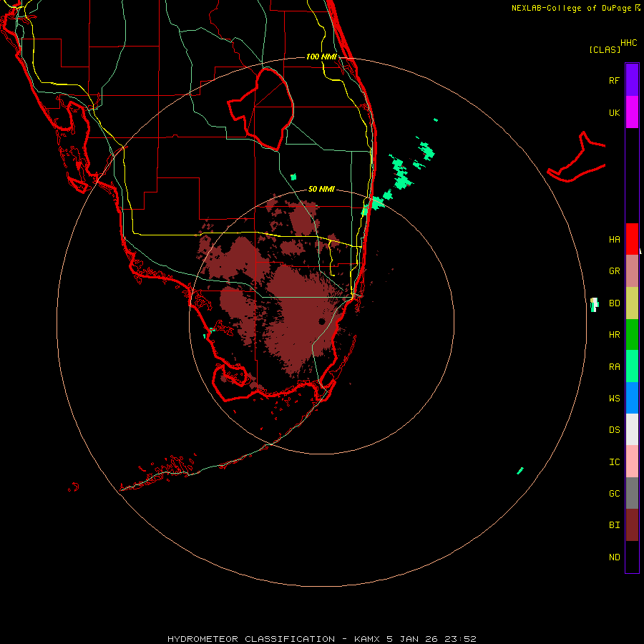Click the IC light pink legend swatch
The image size is (644, 644).
632,462
